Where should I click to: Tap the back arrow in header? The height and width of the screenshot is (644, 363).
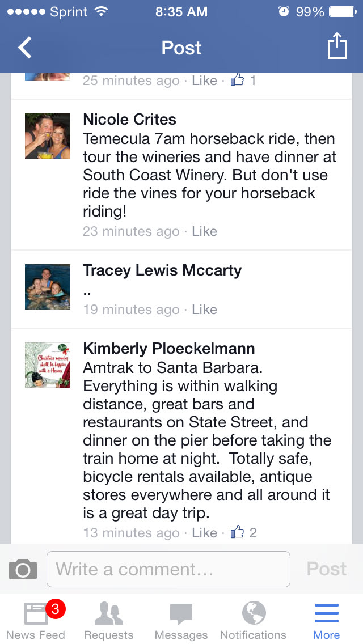26,48
